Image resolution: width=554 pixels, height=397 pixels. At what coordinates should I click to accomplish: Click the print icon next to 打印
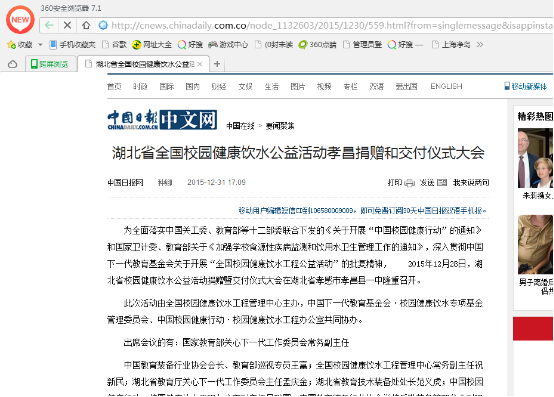point(409,183)
